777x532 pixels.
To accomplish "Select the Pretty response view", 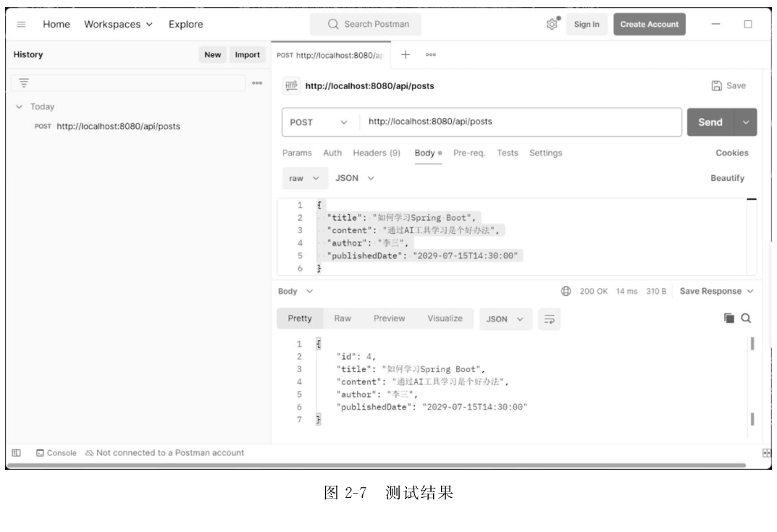I will (300, 318).
